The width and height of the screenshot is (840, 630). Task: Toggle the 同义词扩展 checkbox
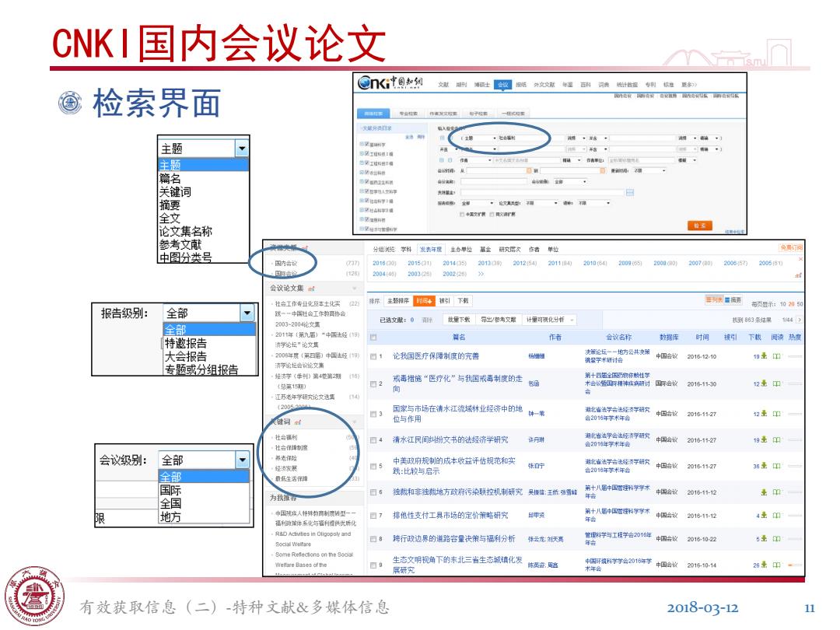tap(492, 215)
